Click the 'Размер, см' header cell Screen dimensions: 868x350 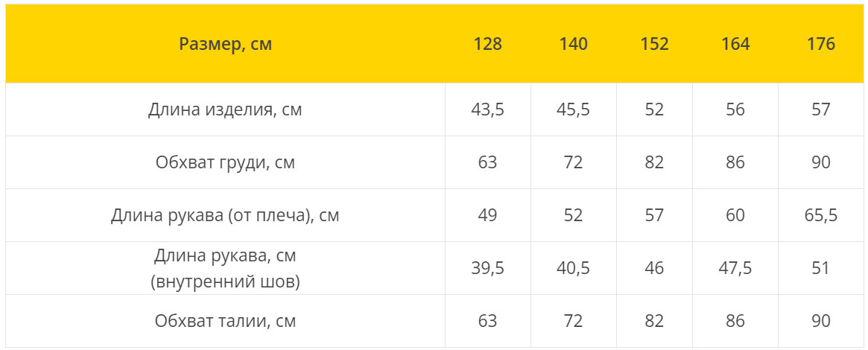225,44
